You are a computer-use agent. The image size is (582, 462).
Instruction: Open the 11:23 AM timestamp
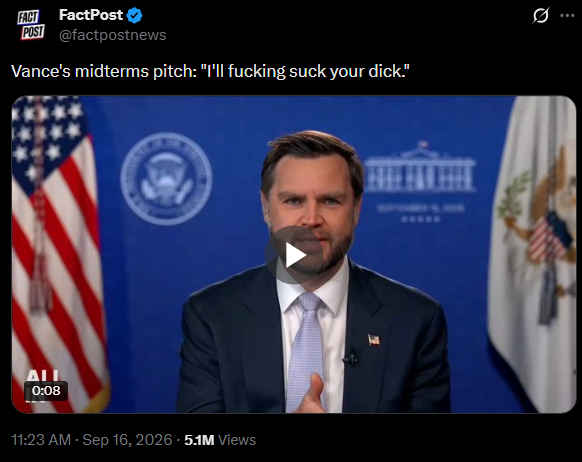coord(41,440)
